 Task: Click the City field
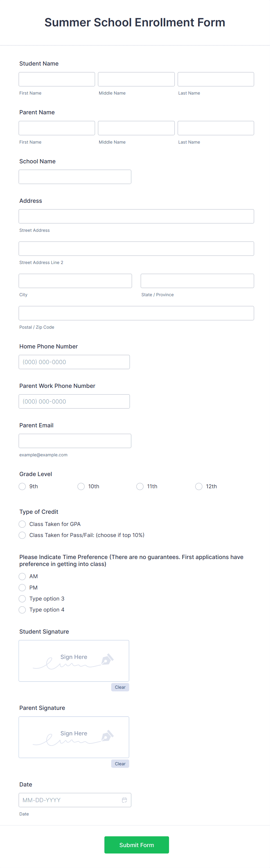pos(75,280)
